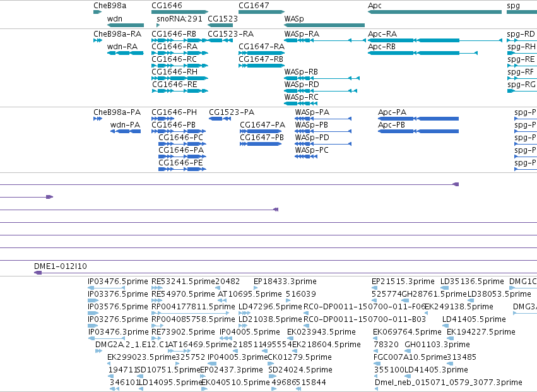Screen dimensions: 537x392
Task: Click the EP21515.3prime EST label
Action: point(403,282)
